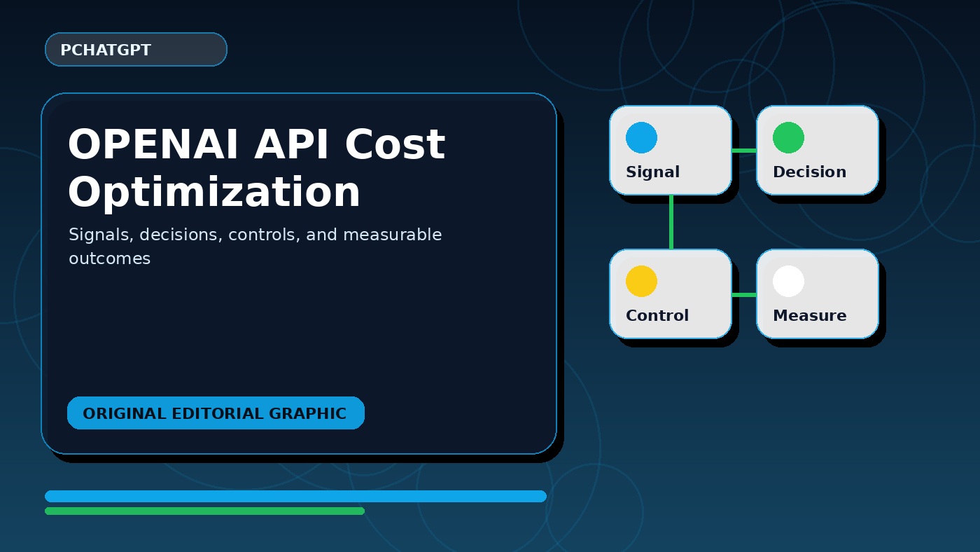This screenshot has height=552, width=980.
Task: Click the PCHATGPT badge
Action: (x=136, y=50)
